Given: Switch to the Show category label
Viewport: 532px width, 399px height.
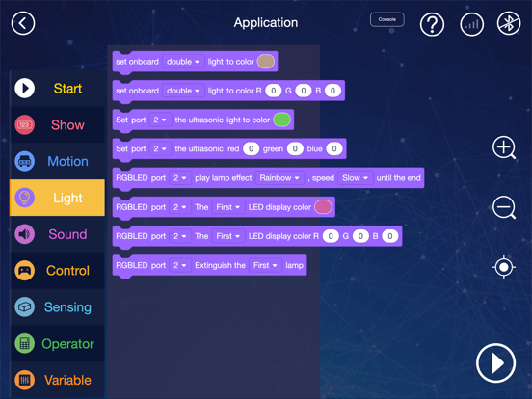Looking at the screenshot, I should (67, 125).
